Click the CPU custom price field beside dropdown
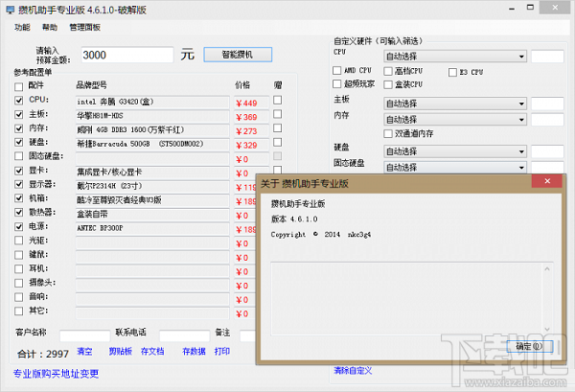The height and width of the screenshot is (392, 575). (x=547, y=57)
